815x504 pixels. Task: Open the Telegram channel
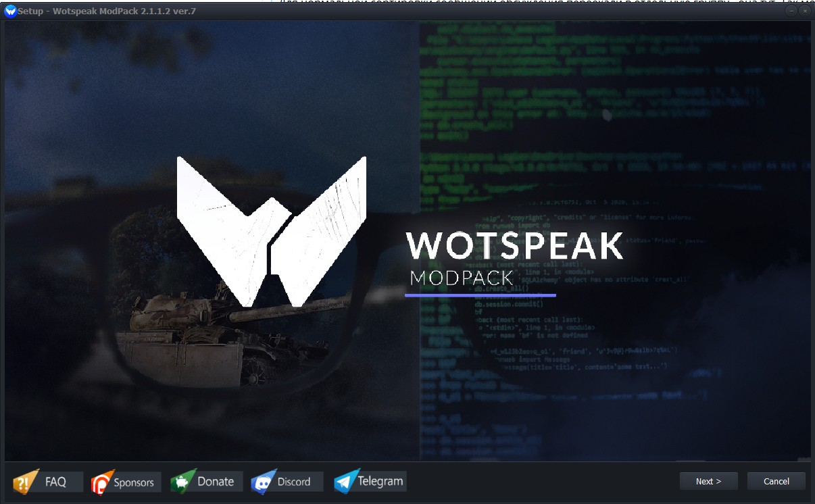[x=370, y=481]
